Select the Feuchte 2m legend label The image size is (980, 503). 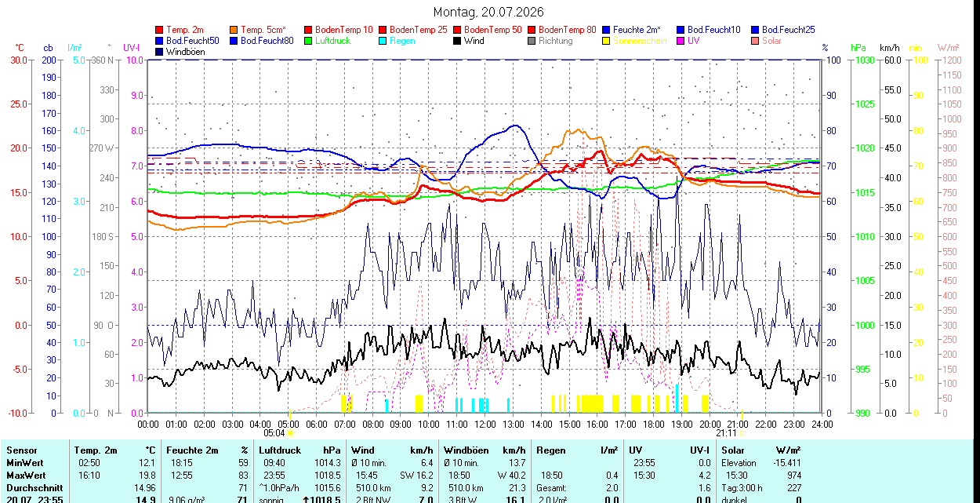tap(637, 30)
